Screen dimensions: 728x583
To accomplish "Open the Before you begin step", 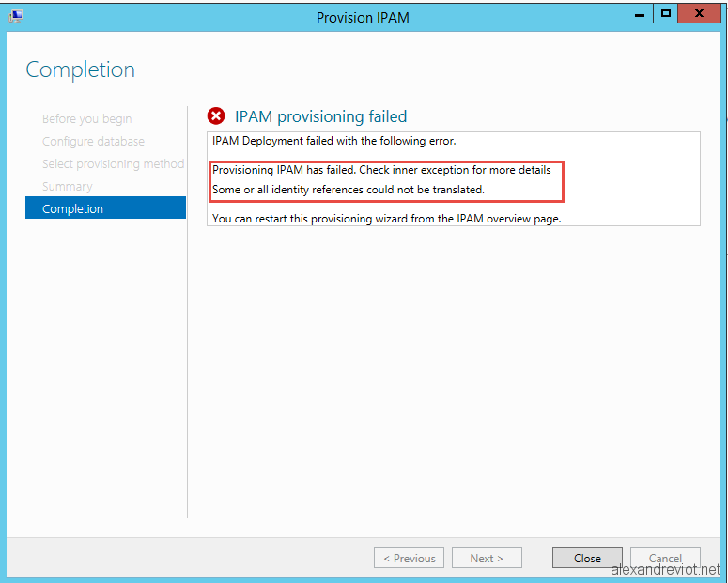I will 86,119.
